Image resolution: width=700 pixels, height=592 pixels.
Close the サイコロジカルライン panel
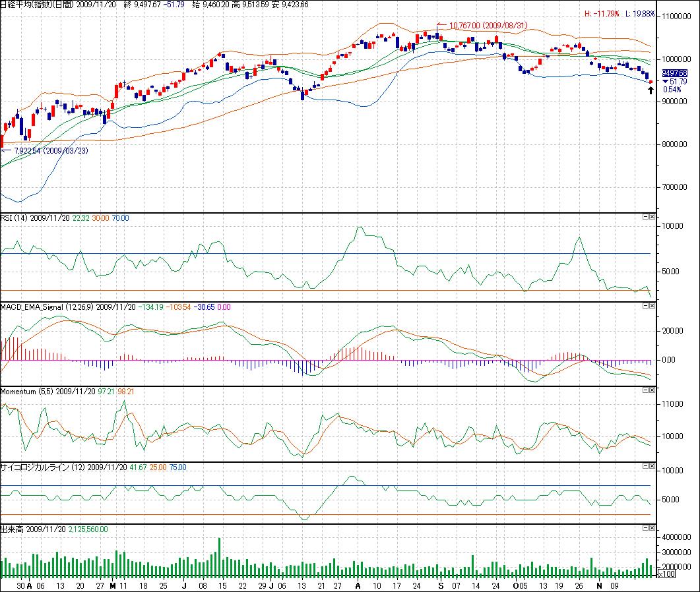click(652, 465)
